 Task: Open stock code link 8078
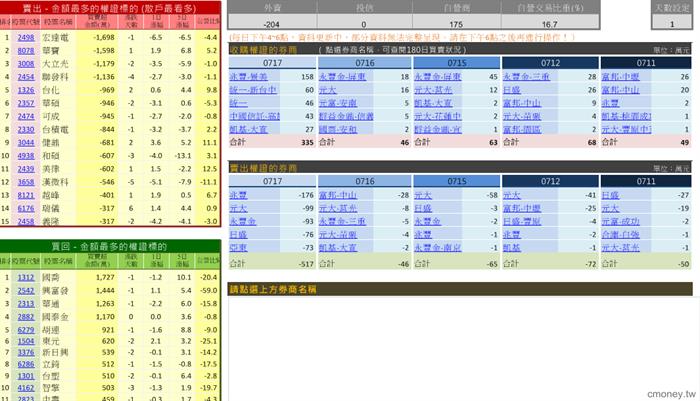(x=26, y=50)
